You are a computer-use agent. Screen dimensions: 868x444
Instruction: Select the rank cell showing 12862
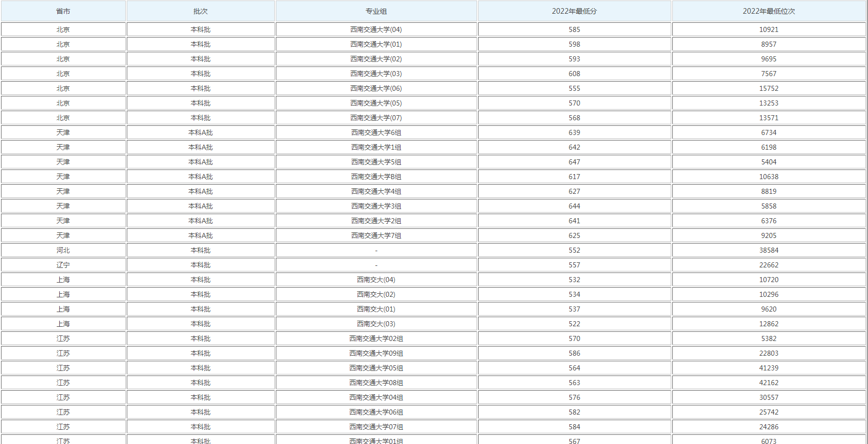tap(769, 324)
